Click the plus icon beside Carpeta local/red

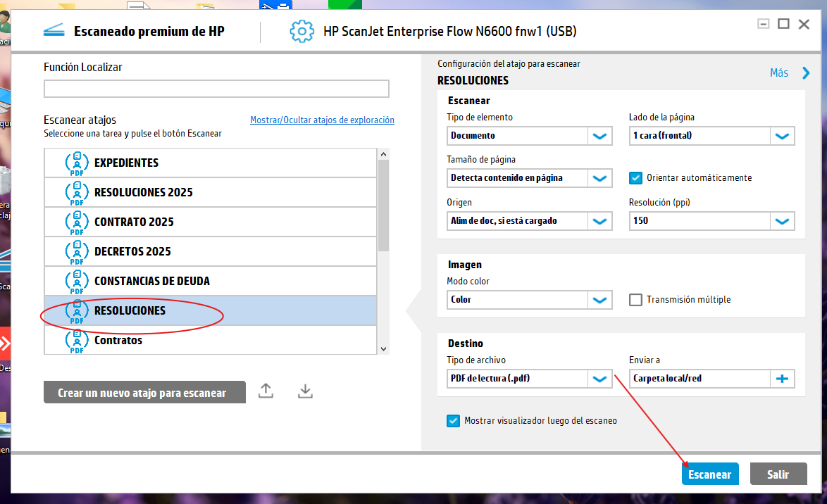click(782, 379)
